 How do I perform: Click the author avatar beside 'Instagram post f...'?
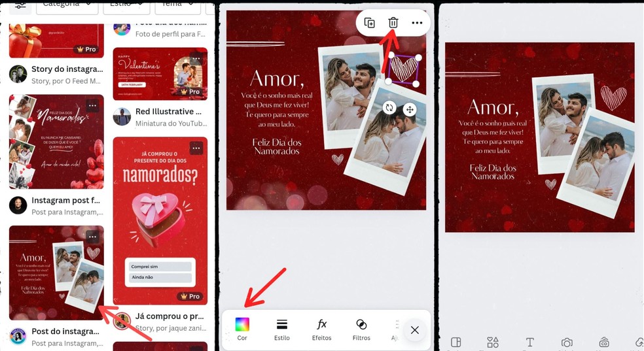tap(18, 205)
